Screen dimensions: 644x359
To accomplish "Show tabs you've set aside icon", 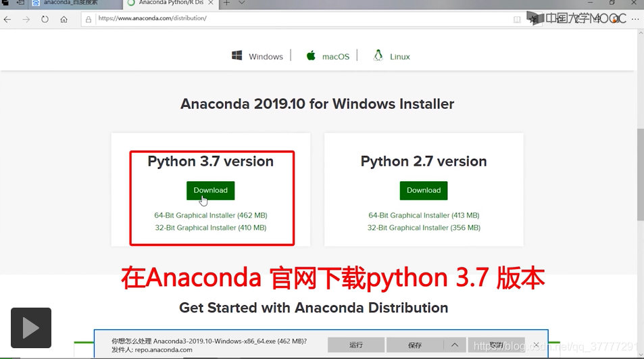I will click(5, 3).
